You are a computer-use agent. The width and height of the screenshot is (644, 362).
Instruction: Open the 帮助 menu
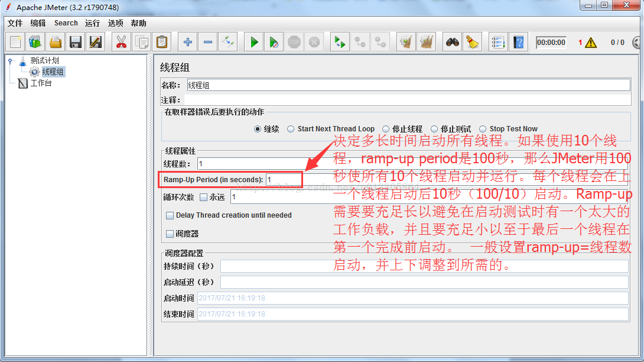[138, 23]
